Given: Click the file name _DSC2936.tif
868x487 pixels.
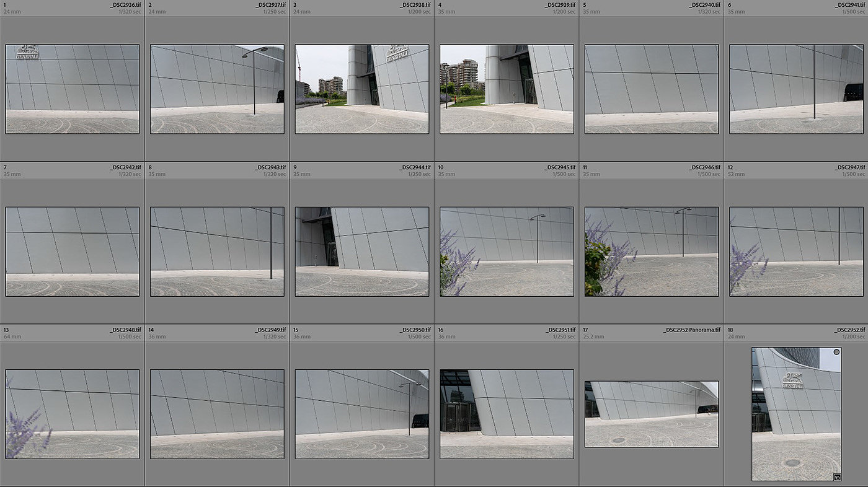Looking at the screenshot, I should tap(125, 4).
